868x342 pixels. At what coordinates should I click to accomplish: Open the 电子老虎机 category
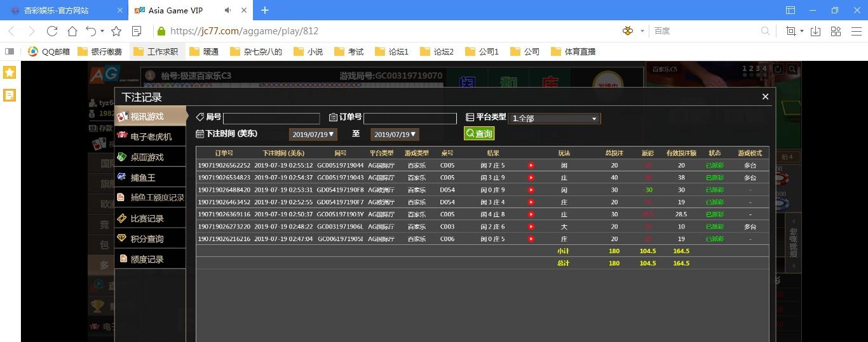point(151,136)
